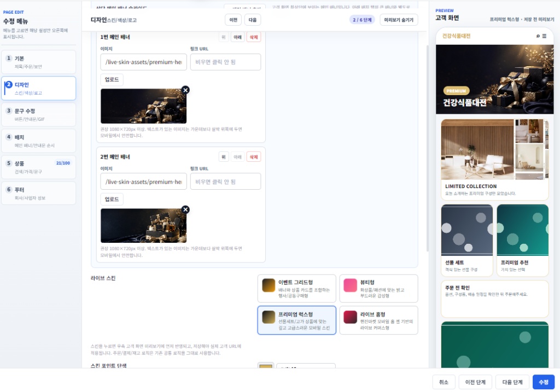The width and height of the screenshot is (560, 392).
Task: Click 업로드 for 2번 메인 배너
Action: (x=112, y=199)
